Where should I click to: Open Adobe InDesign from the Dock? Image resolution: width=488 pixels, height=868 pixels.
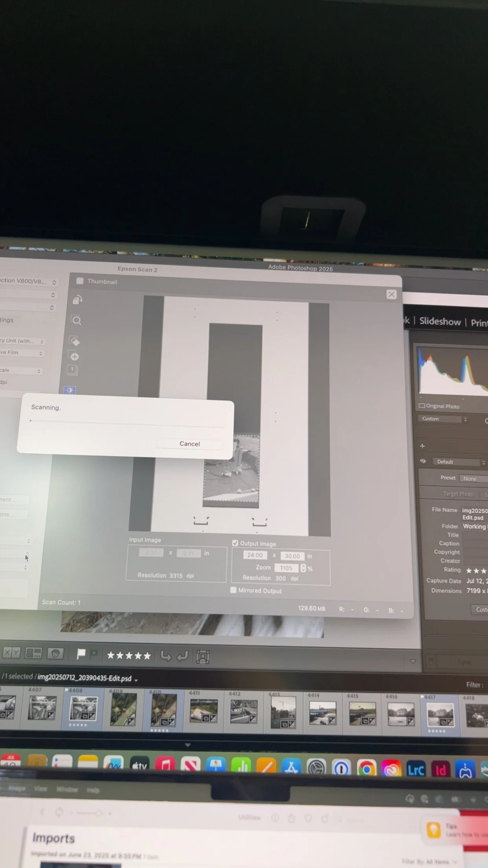tap(440, 770)
